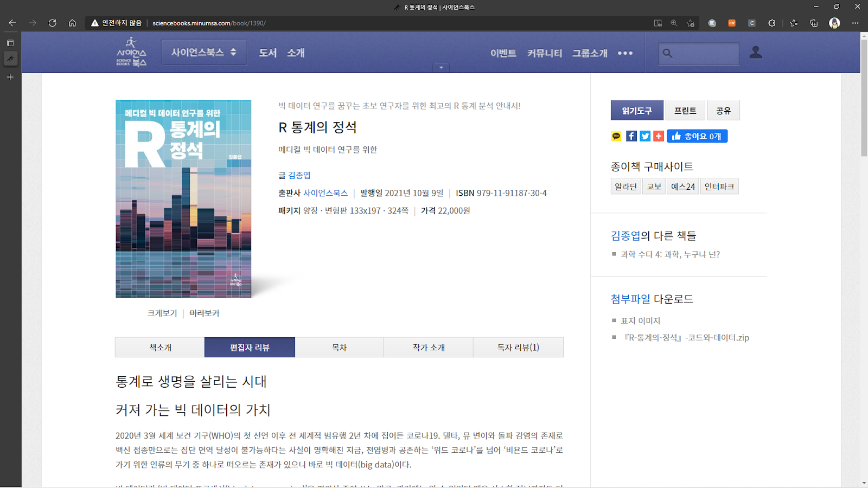Buy the book at 알라딘
The image size is (868, 488).
tap(626, 186)
